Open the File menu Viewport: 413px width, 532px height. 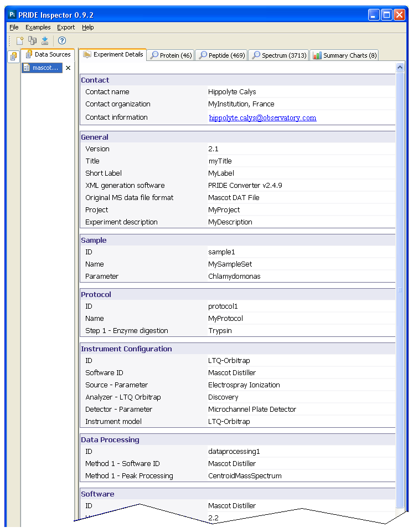click(14, 27)
